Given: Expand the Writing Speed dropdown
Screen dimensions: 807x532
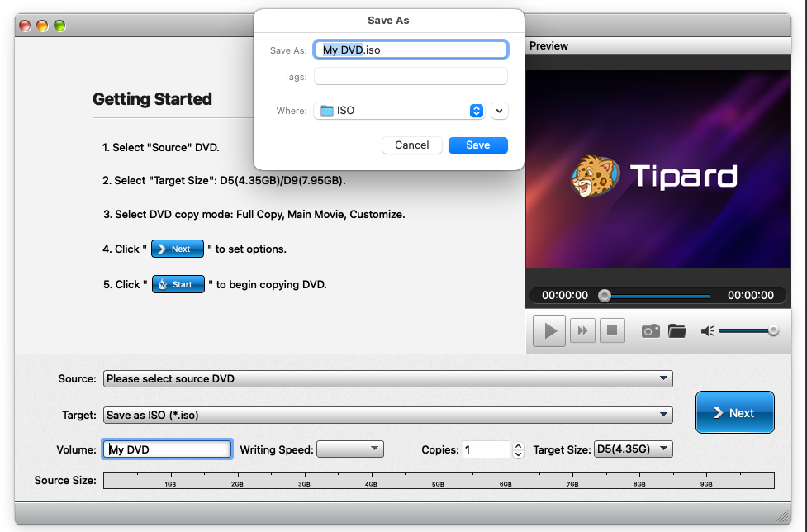Looking at the screenshot, I should coord(350,449).
